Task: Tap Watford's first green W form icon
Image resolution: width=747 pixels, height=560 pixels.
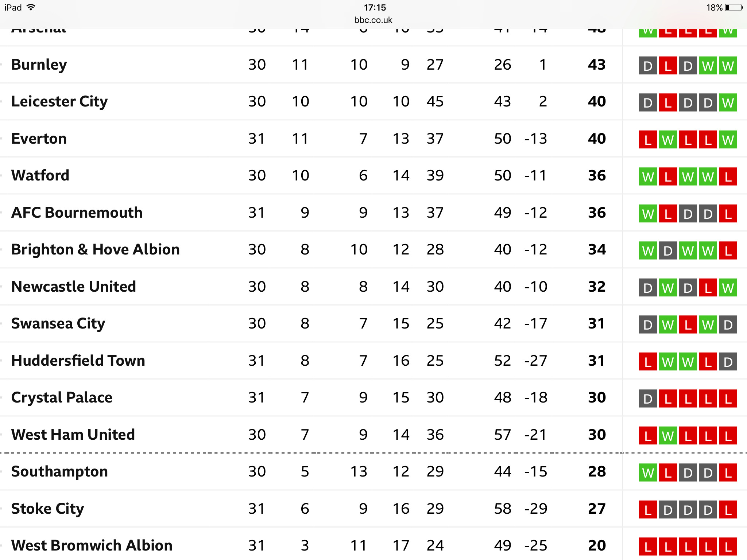Action: tap(648, 177)
